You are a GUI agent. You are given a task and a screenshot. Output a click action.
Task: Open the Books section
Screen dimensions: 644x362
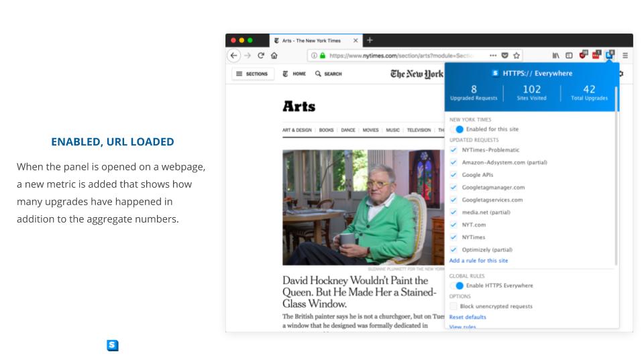(327, 130)
